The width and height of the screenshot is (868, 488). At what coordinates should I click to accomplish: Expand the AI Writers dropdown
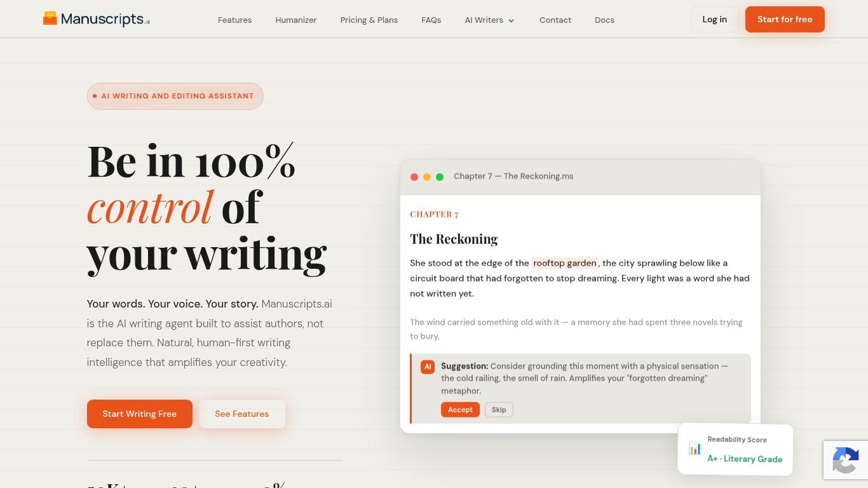490,20
